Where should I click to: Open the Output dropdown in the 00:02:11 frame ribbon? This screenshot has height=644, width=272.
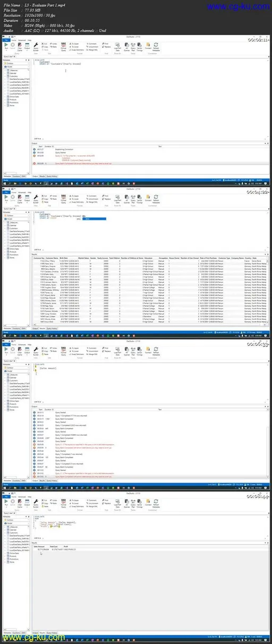coord(28,46)
